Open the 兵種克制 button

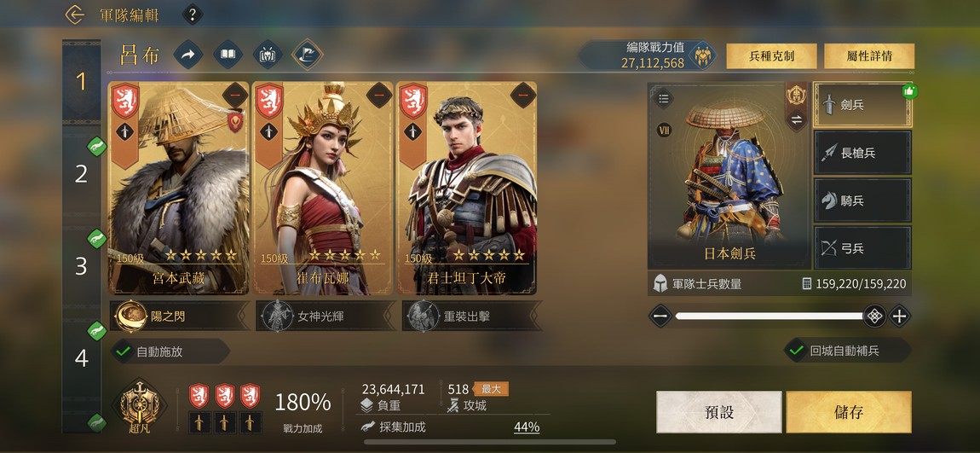tap(771, 56)
